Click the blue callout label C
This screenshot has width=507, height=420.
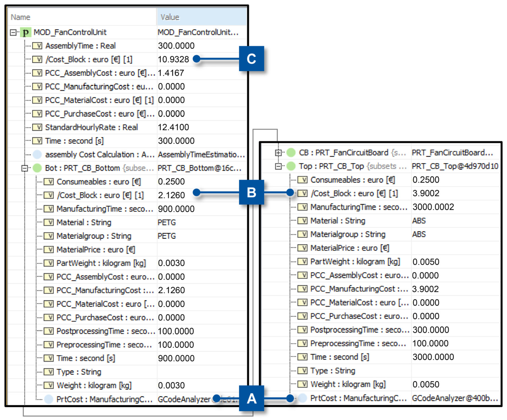tap(251, 59)
